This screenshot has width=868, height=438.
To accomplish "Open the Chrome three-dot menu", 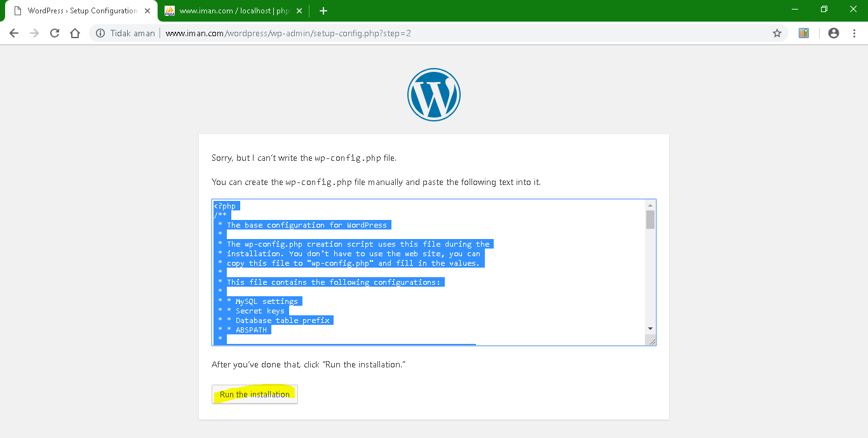I will point(853,33).
